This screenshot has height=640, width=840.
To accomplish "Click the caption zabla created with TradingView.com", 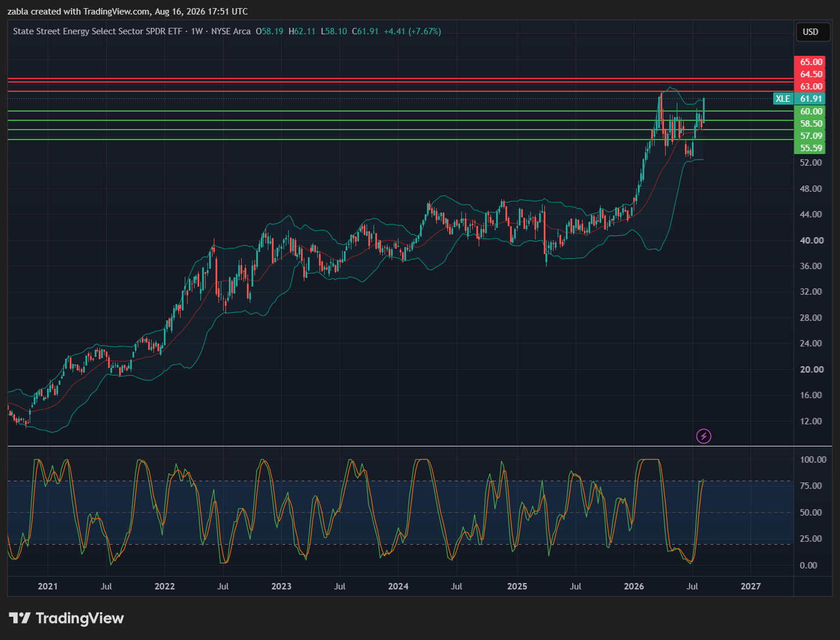I will tap(78, 12).
